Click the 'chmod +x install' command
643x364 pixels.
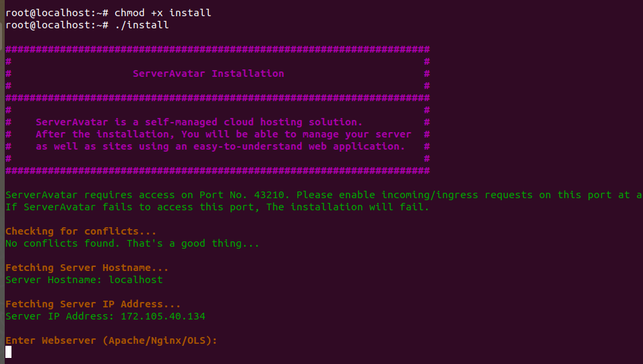[163, 13]
